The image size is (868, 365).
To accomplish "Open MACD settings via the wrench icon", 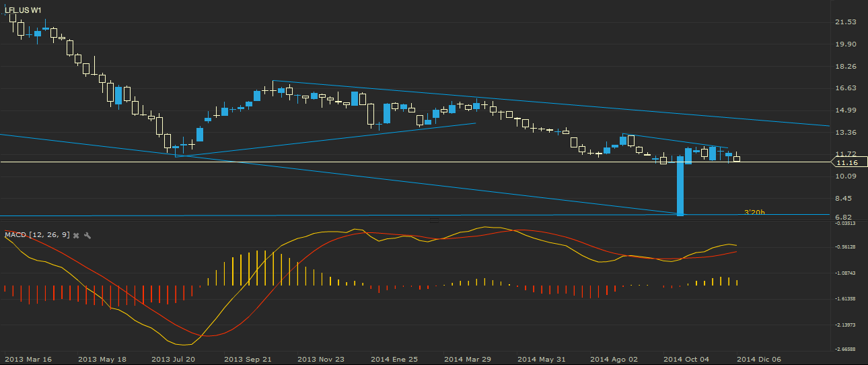I will click(87, 235).
